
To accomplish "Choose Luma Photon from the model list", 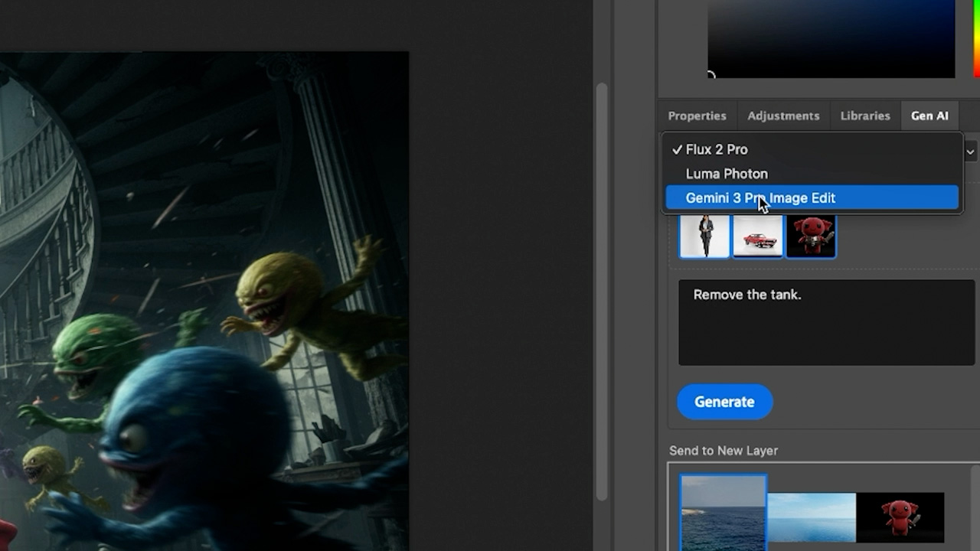I will pyautogui.click(x=727, y=174).
